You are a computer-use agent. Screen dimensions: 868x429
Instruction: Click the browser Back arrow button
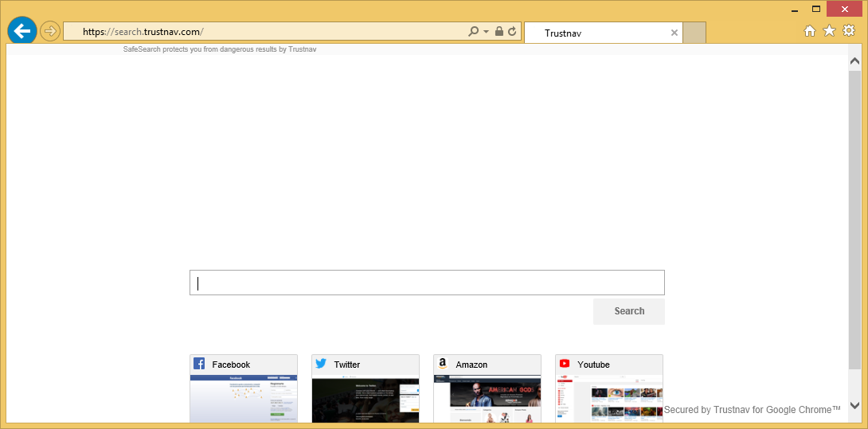[x=22, y=31]
